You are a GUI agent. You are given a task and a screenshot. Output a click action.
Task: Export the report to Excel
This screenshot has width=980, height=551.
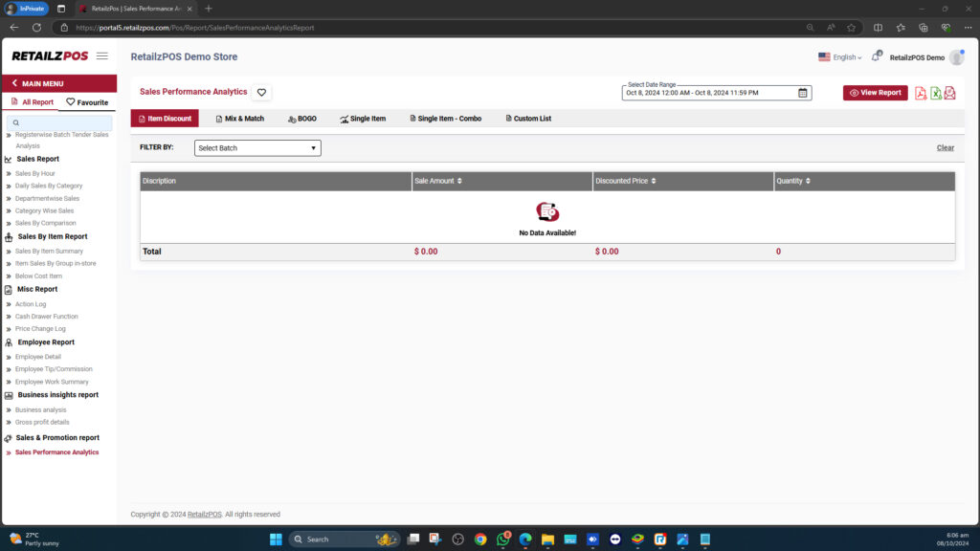coord(935,93)
